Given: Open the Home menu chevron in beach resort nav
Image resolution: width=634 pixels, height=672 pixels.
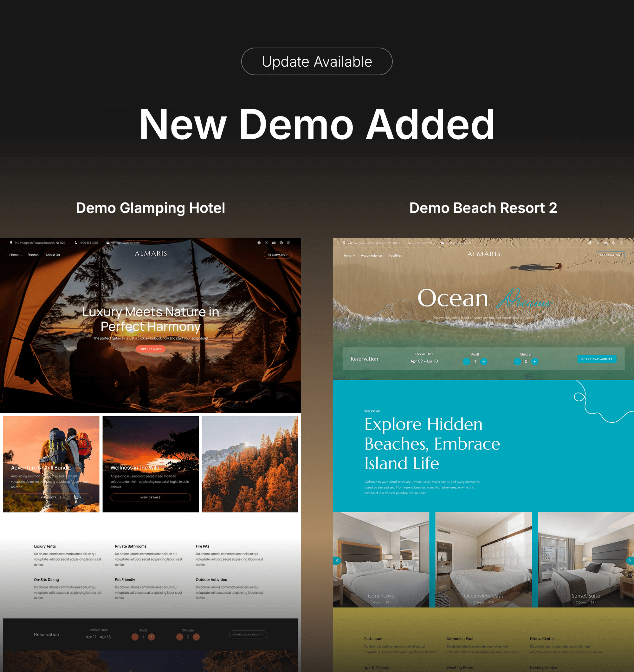Looking at the screenshot, I should coord(353,255).
